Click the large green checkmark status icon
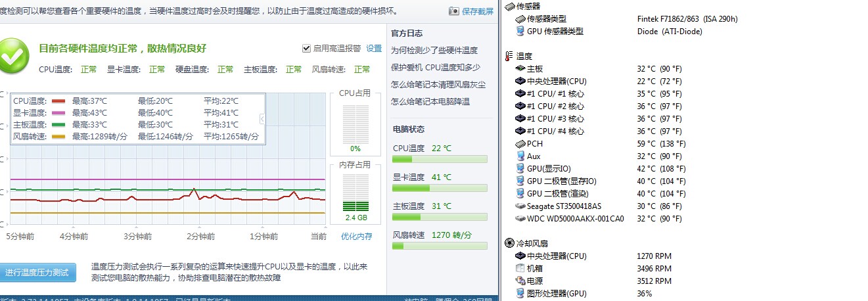The image size is (868, 301). point(12,56)
